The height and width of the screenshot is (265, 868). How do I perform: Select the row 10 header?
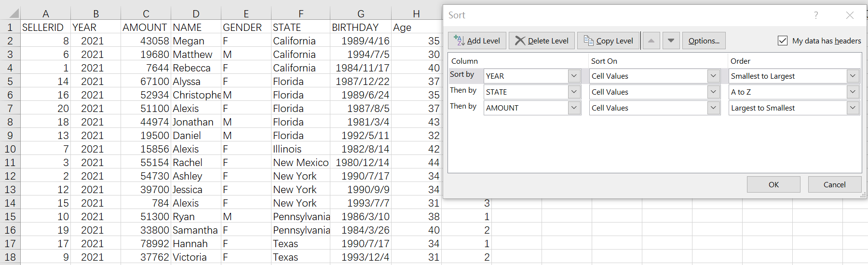click(10, 149)
